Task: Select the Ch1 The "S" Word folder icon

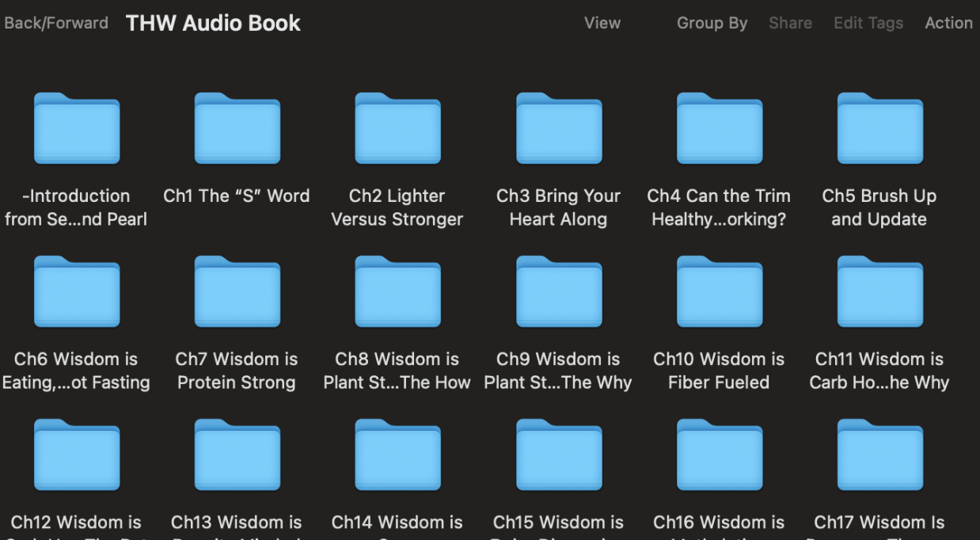Action: [237, 128]
